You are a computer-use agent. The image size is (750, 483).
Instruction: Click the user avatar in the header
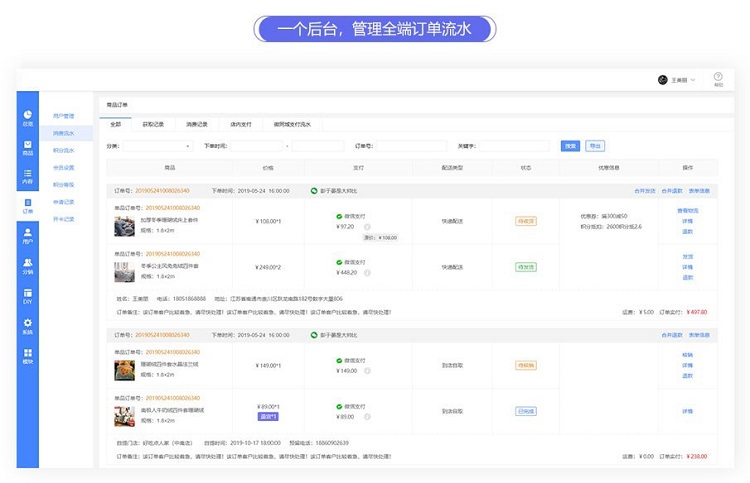click(x=662, y=80)
